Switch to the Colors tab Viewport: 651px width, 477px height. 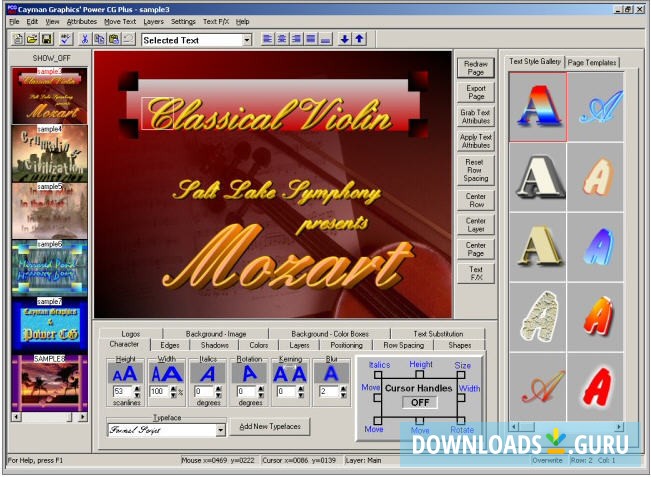pos(259,345)
